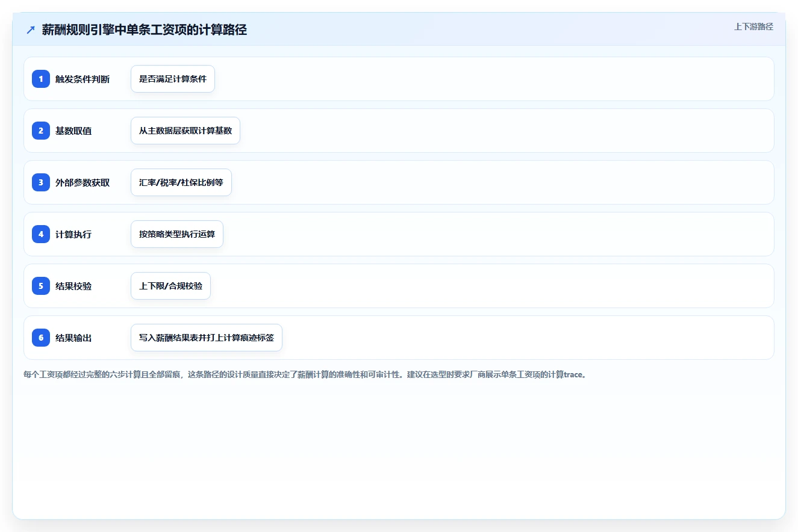Select the 触发条件判断 step label
Viewport: 798px width, 532px height.
pyautogui.click(x=83, y=79)
